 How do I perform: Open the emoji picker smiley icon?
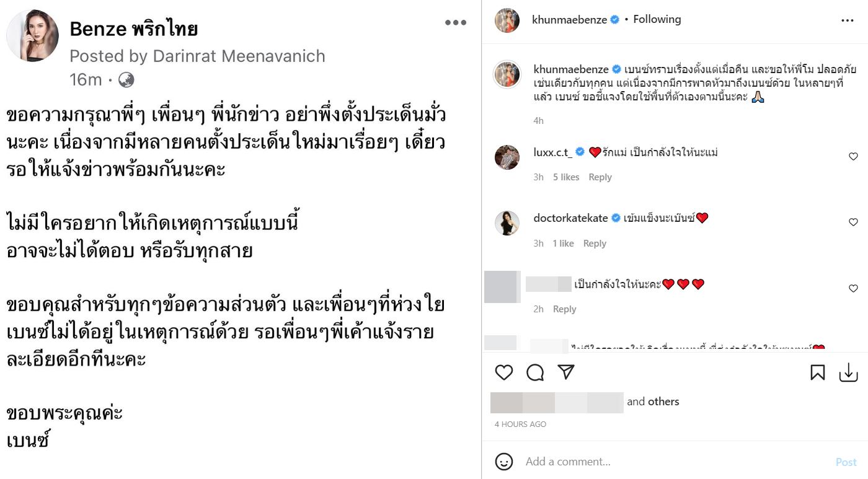(x=504, y=462)
